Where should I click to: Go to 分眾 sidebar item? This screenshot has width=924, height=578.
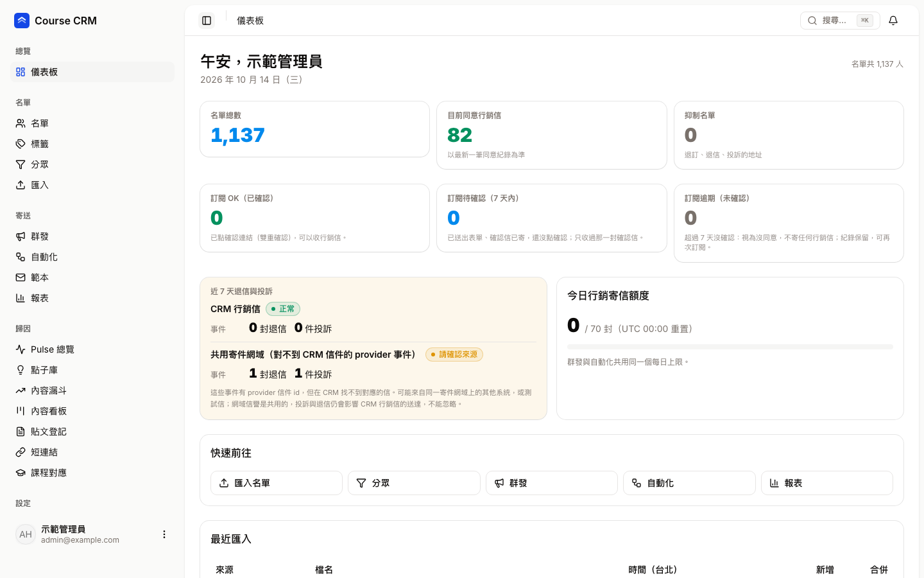coord(92,164)
